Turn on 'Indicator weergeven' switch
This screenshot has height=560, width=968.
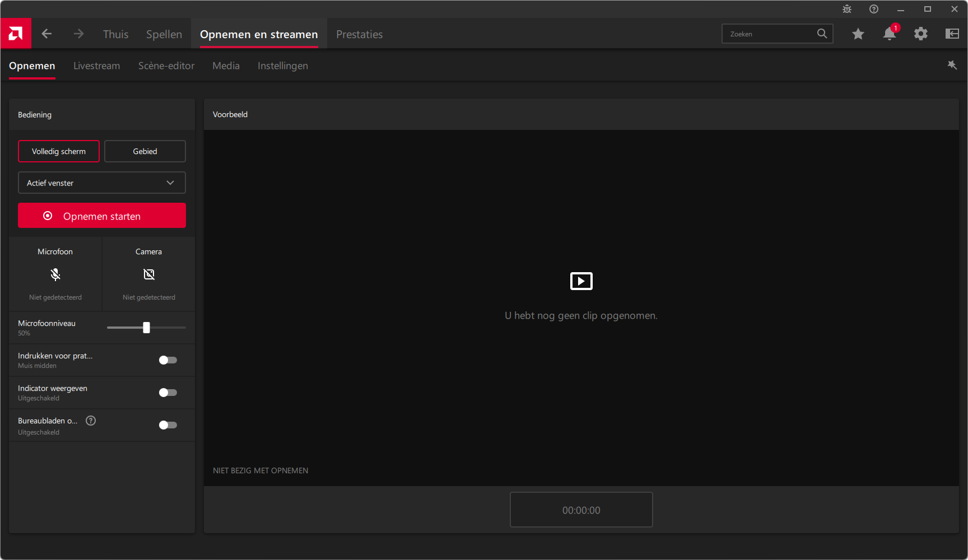tap(167, 393)
